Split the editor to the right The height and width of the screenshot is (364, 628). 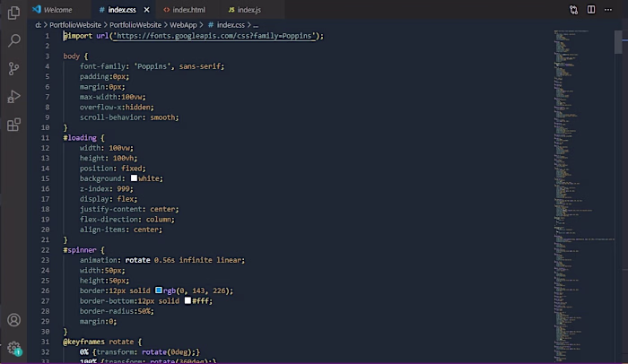click(590, 10)
